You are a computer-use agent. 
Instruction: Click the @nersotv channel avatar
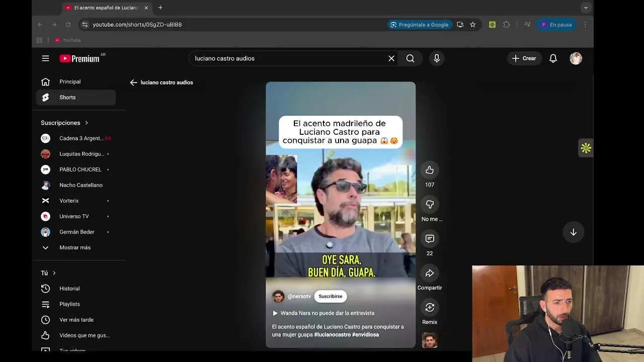[278, 297]
